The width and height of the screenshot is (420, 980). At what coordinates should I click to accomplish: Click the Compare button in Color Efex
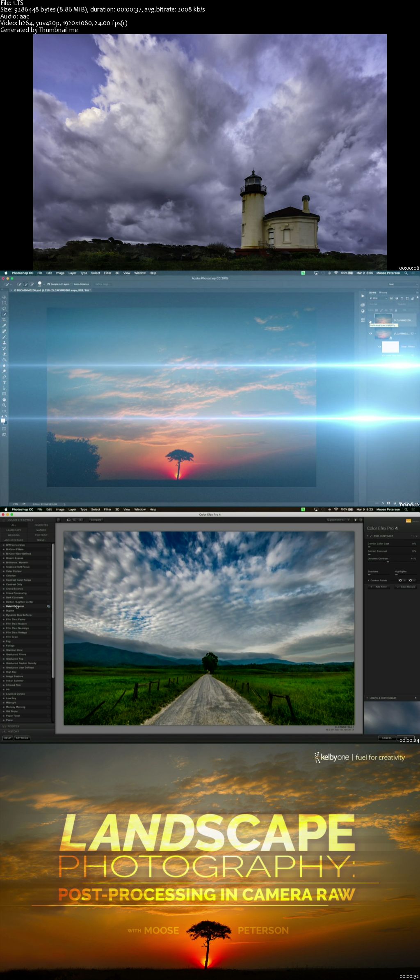pyautogui.click(x=96, y=520)
